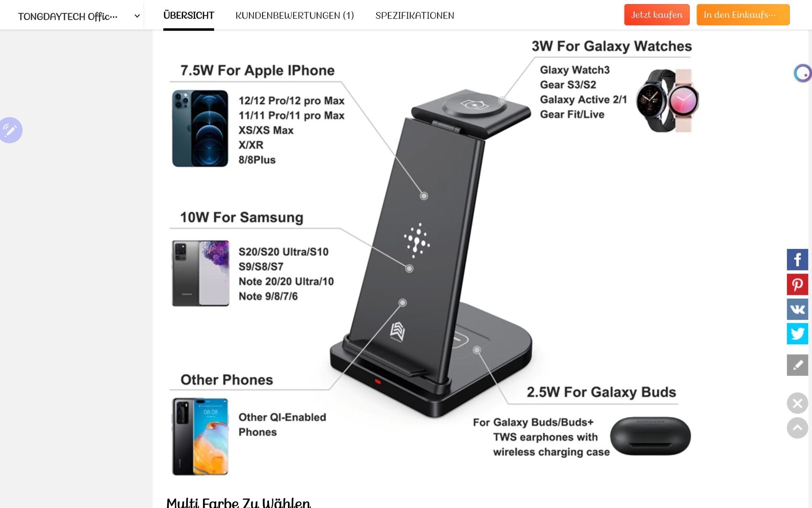Add item via In den Einkaufs... button

pyautogui.click(x=743, y=15)
